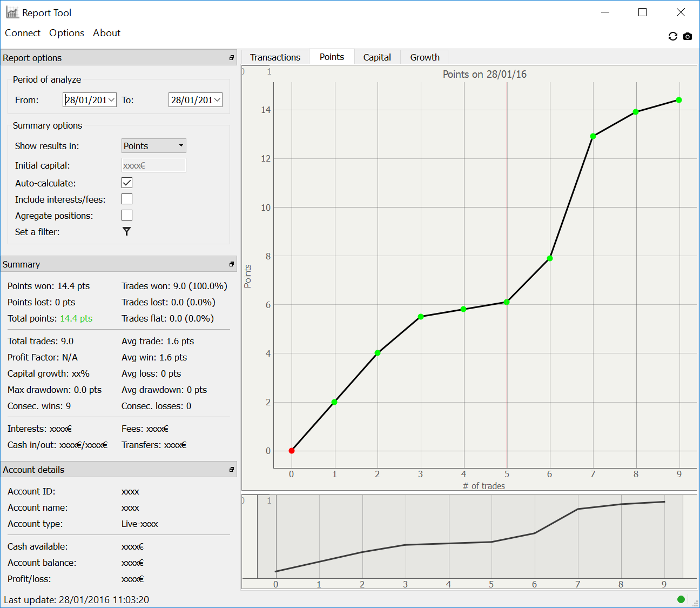Open the From date dropdown
This screenshot has width=700, height=608.
click(x=111, y=100)
